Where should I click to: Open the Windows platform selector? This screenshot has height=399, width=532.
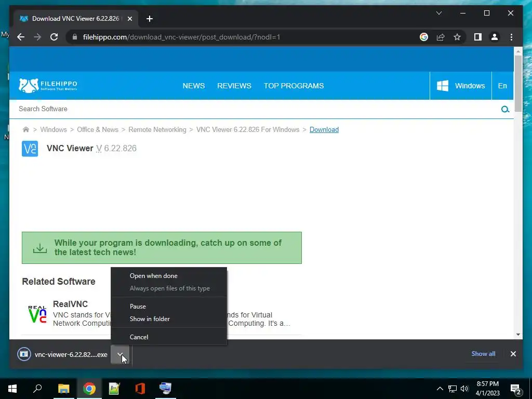pos(460,86)
